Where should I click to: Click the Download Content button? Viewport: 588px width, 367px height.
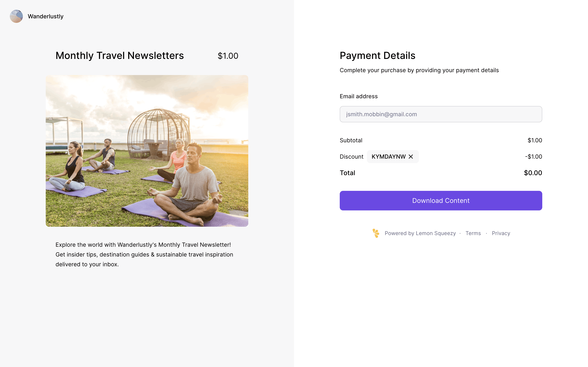click(x=441, y=200)
